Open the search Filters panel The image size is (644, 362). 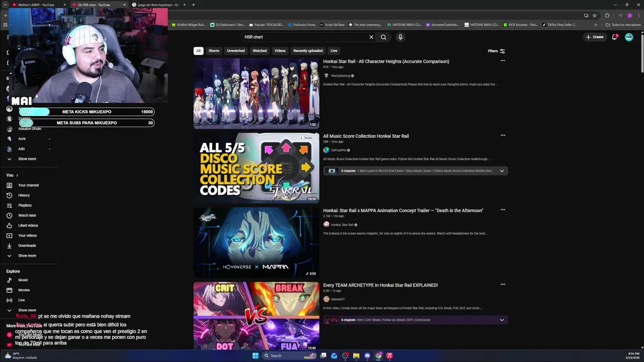coord(496,51)
